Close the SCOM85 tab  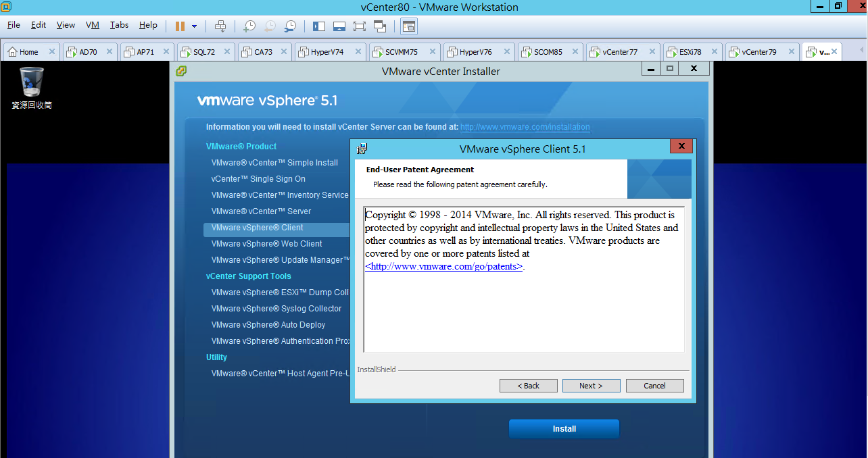pos(576,52)
